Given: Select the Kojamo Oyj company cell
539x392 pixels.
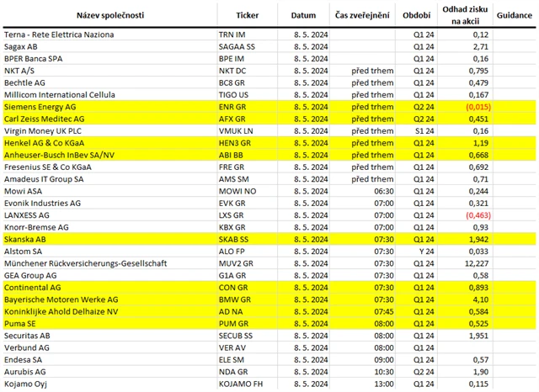Looking at the screenshot, I should 108,384.
